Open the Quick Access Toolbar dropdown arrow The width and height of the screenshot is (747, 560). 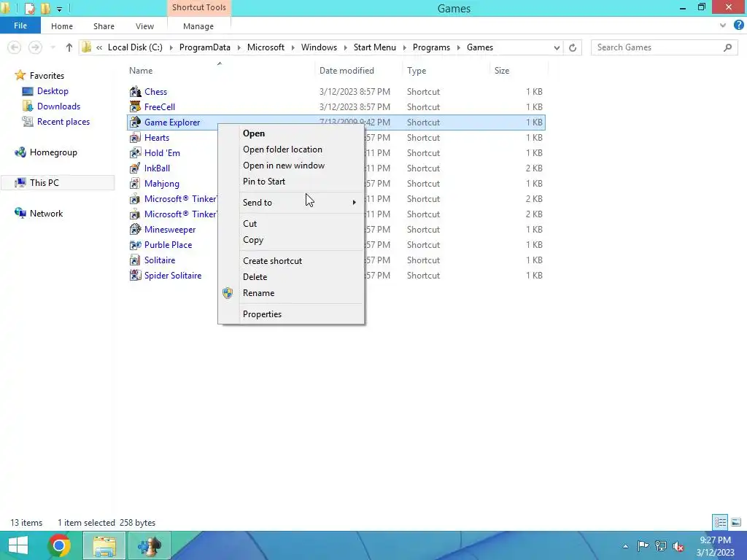click(59, 9)
